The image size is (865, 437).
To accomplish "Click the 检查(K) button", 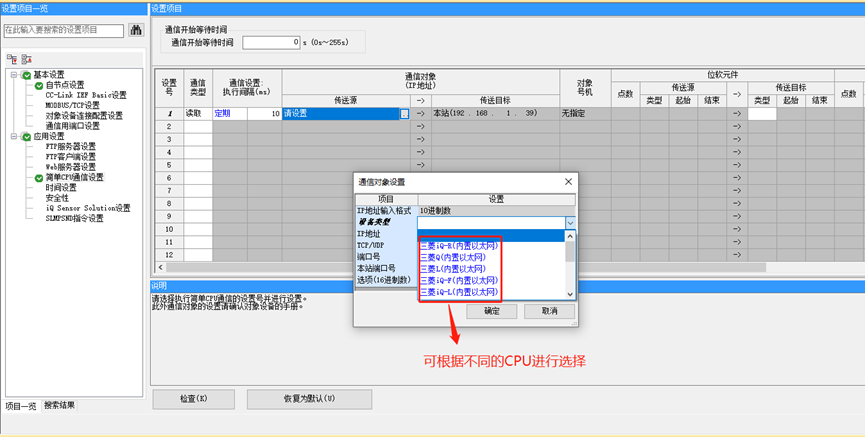I will (x=193, y=398).
